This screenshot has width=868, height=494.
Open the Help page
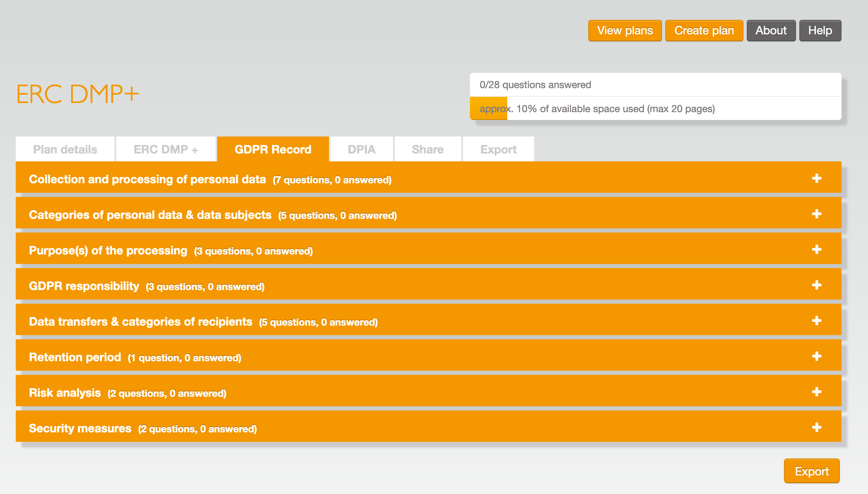click(820, 31)
